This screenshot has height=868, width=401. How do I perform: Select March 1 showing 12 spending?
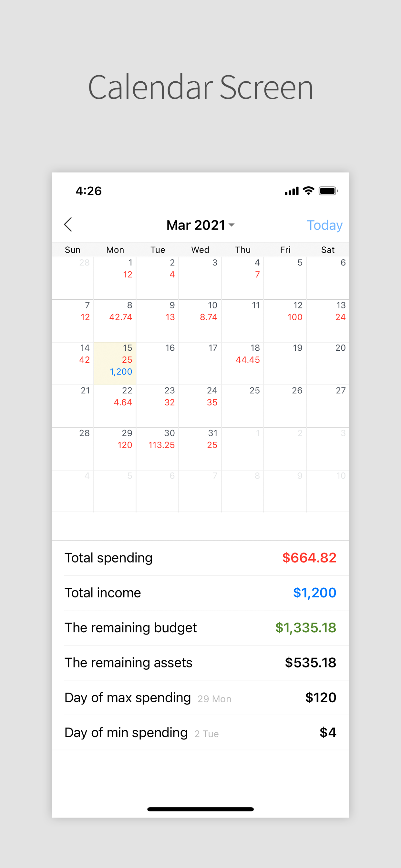pyautogui.click(x=115, y=278)
